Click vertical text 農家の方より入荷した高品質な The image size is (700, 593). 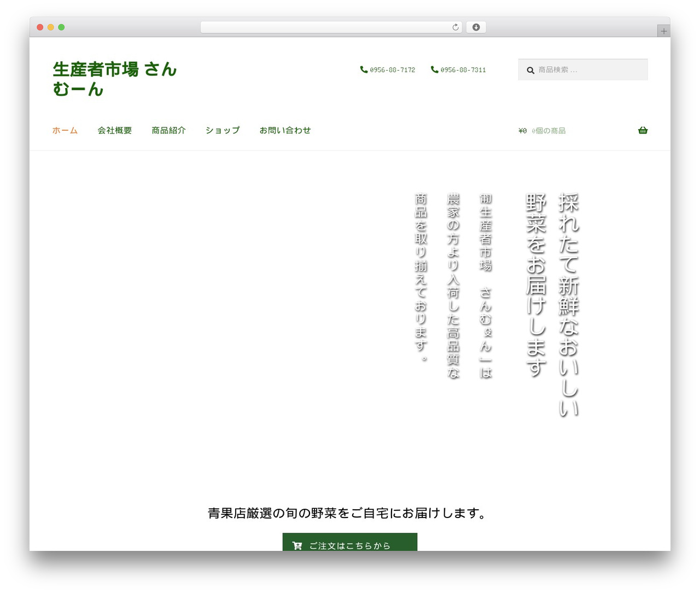(453, 286)
